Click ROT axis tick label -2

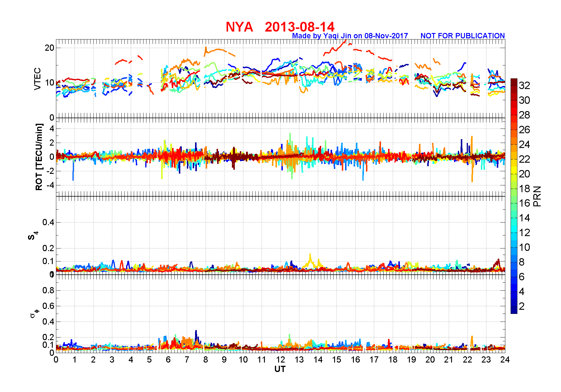point(50,171)
